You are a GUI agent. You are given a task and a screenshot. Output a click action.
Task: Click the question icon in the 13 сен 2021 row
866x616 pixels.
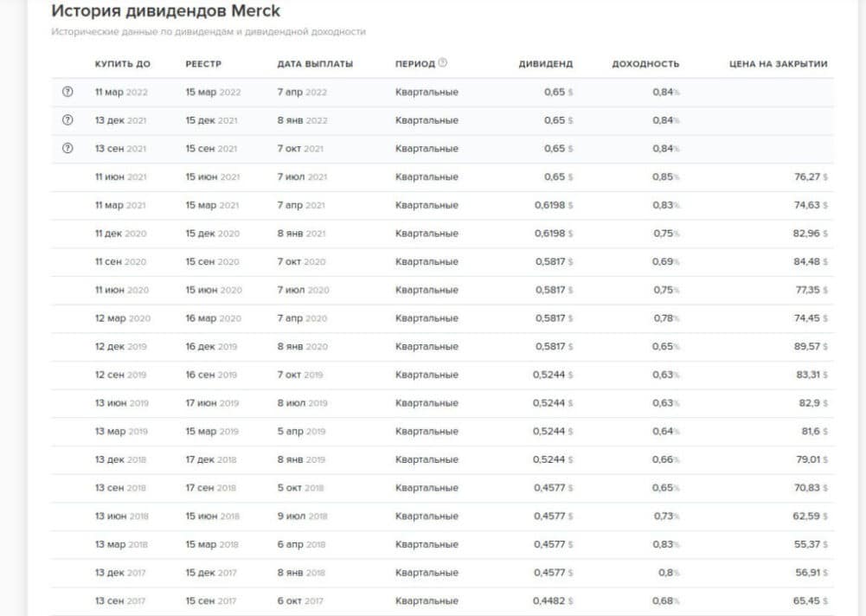coord(67,149)
